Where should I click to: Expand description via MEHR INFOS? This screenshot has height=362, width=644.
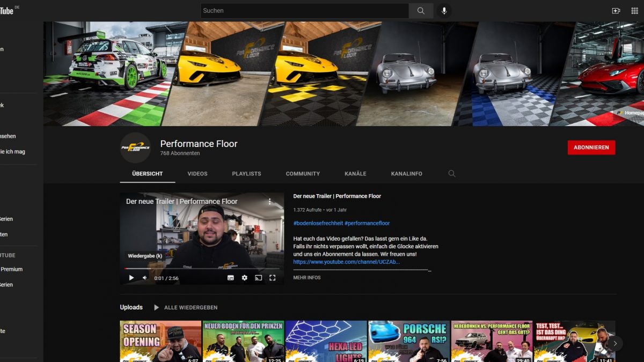[307, 278]
